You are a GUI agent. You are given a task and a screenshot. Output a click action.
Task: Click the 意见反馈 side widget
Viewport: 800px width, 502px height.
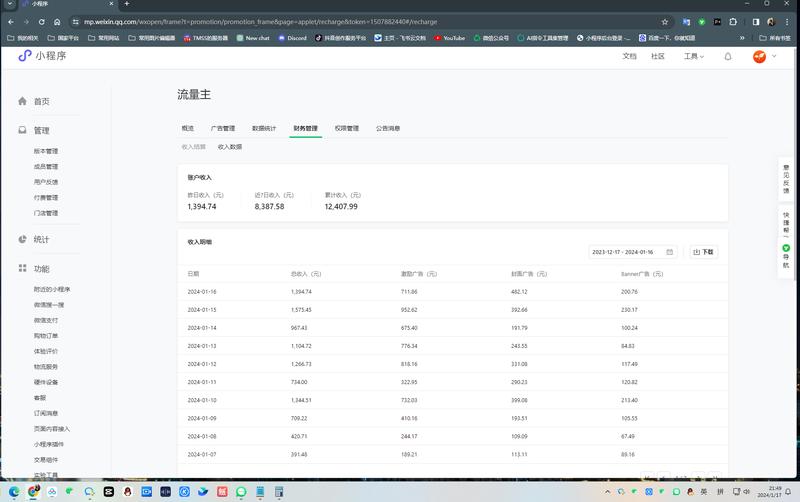[786, 179]
